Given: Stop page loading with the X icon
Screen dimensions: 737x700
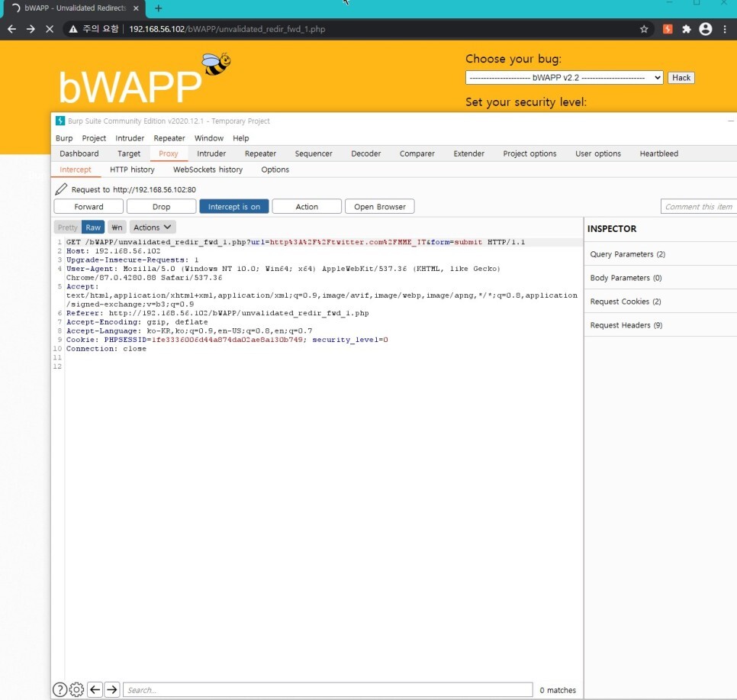Looking at the screenshot, I should [x=50, y=29].
